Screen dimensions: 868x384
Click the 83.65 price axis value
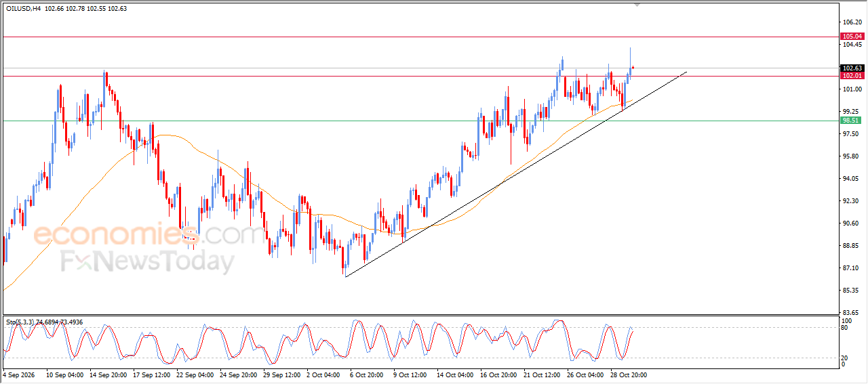(852, 313)
